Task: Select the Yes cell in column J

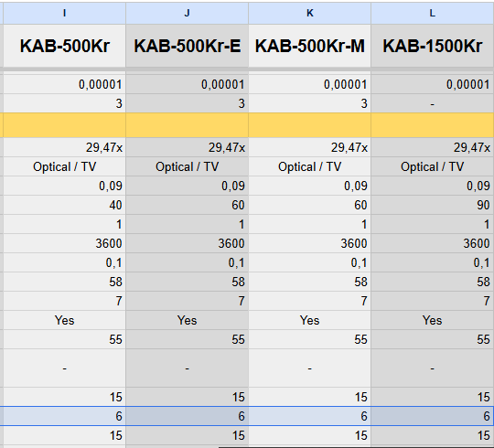Action: 188,321
